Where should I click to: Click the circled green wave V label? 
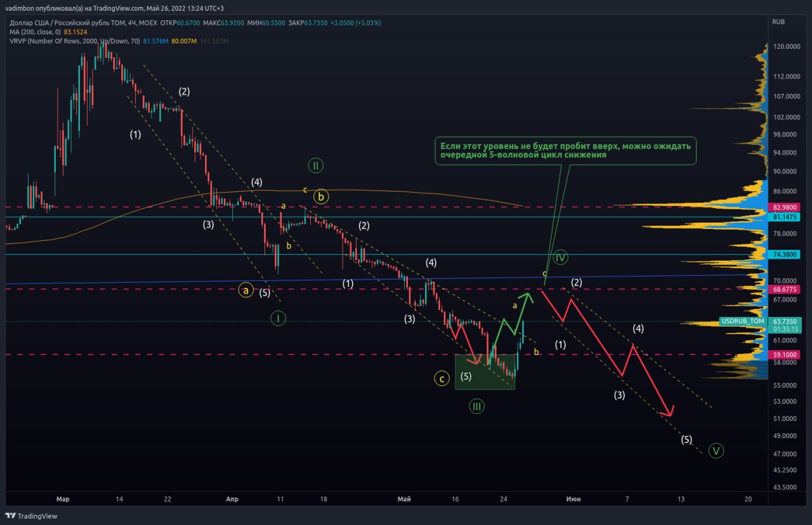(x=716, y=451)
